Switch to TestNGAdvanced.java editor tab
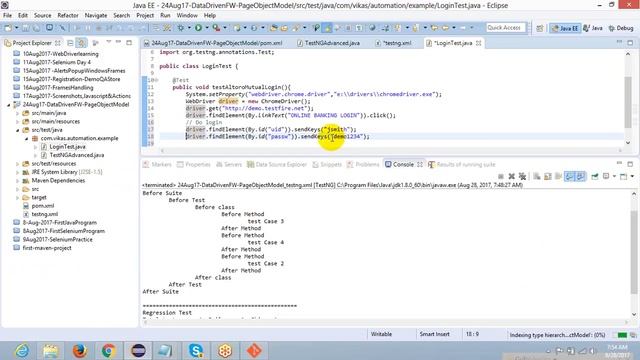Image resolution: width=640 pixels, height=360 pixels. point(329,43)
